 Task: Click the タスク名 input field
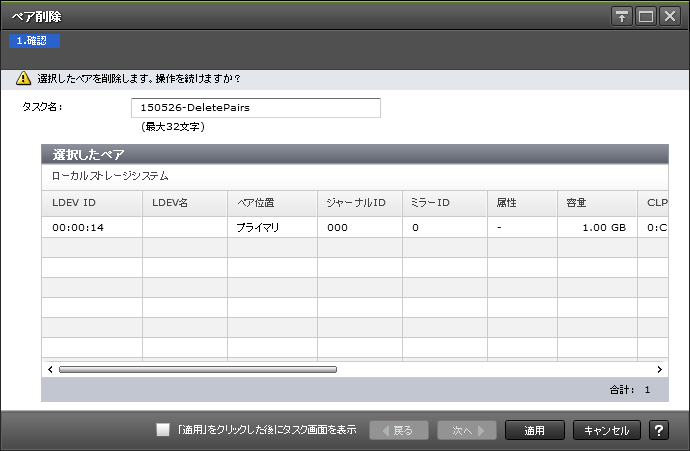(x=256, y=108)
